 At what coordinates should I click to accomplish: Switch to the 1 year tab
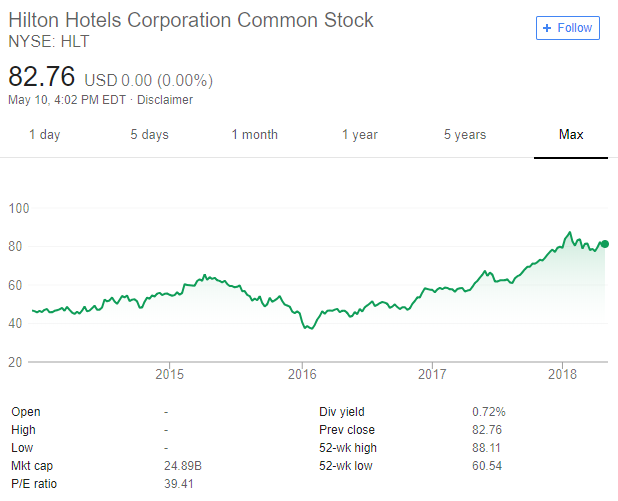coord(360,135)
